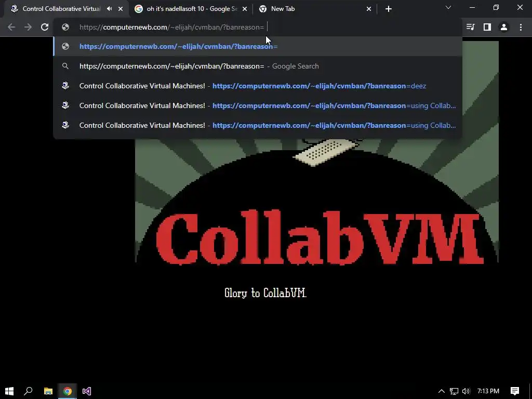The image size is (532, 399).
Task: Open a new browser tab with plus button
Action: 389,9
